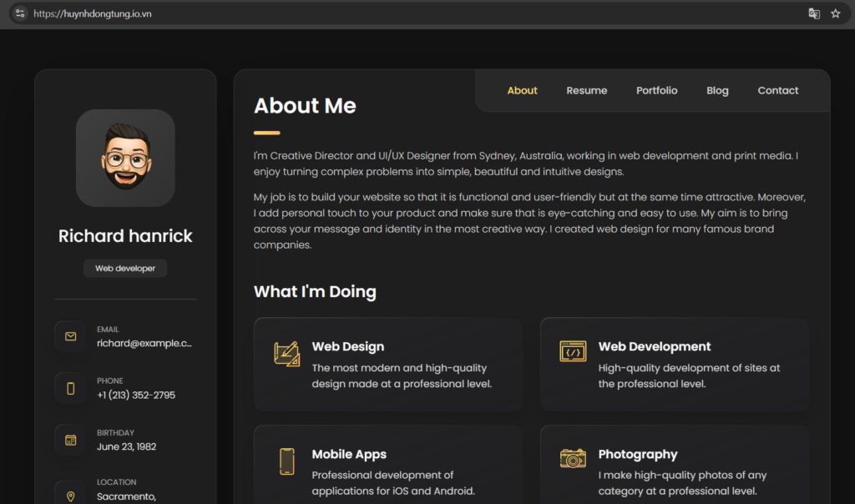This screenshot has height=504, width=855.
Task: Open the site information icon in address bar
Action: (x=20, y=13)
